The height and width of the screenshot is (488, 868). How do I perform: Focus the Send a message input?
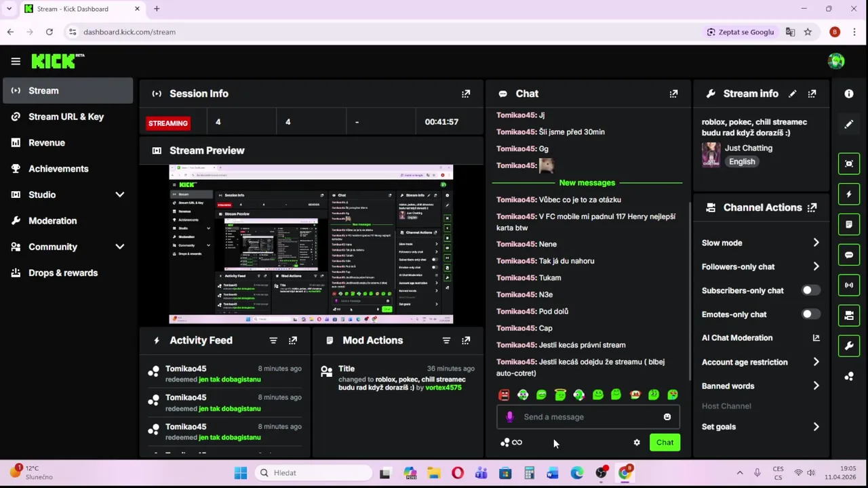(x=588, y=417)
